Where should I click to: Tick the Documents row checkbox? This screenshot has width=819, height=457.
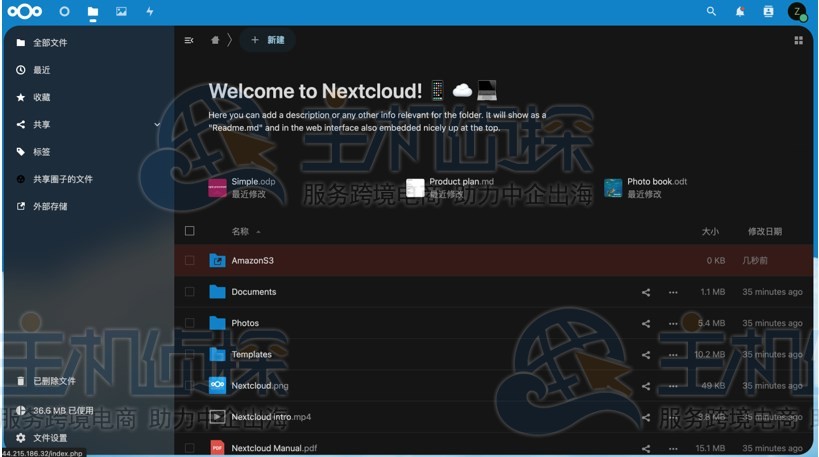pyautogui.click(x=190, y=291)
